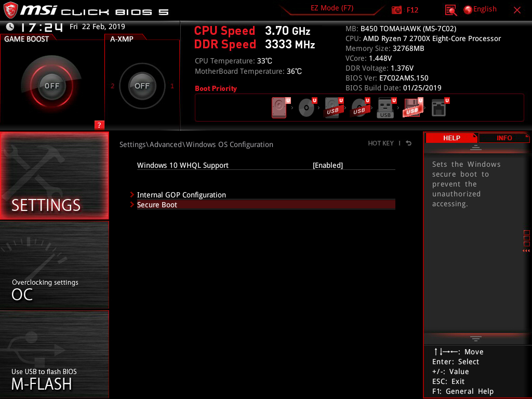
Task: Open the favorites search panel
Action: [450, 9]
